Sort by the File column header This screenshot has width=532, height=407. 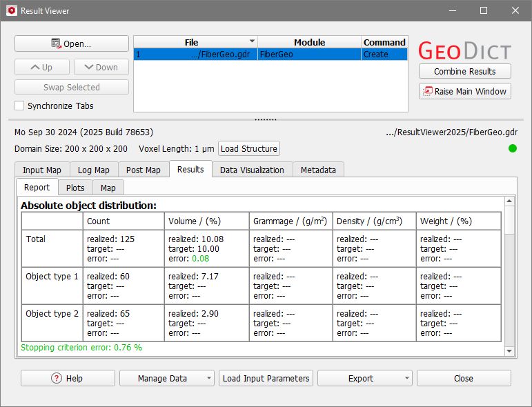click(x=195, y=42)
